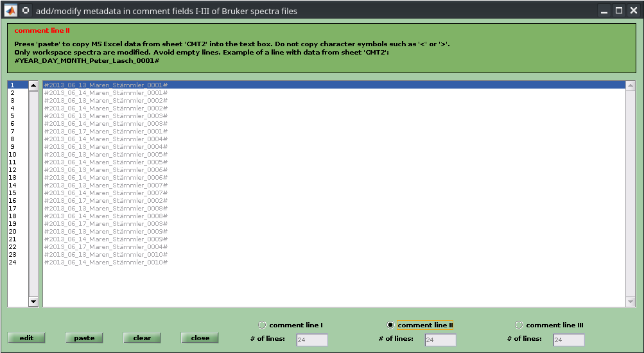The image size is (644, 353).
Task: Choose the 'comment line II' option
Action: point(390,325)
